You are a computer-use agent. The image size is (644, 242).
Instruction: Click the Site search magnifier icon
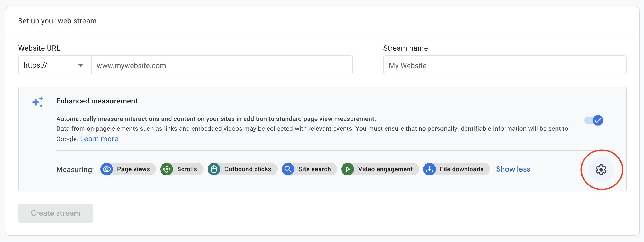(288, 169)
